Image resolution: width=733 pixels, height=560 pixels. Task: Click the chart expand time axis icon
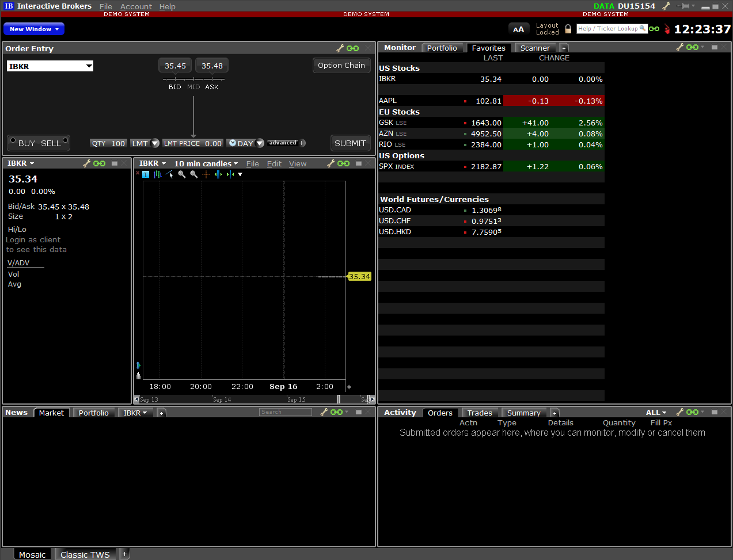(218, 174)
